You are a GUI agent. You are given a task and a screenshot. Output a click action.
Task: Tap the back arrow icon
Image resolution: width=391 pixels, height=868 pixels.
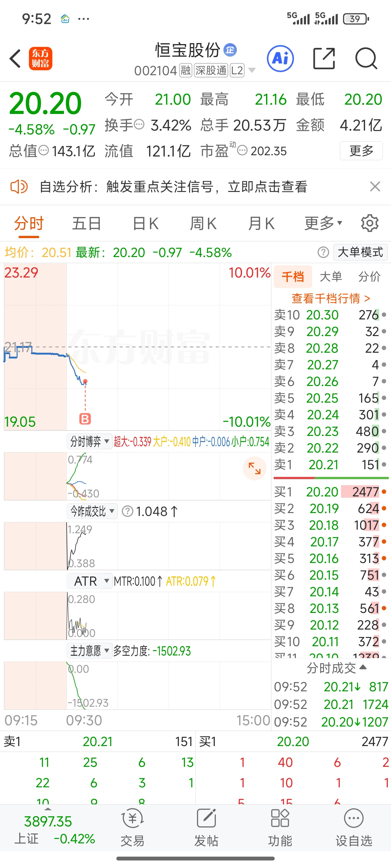coord(15,59)
